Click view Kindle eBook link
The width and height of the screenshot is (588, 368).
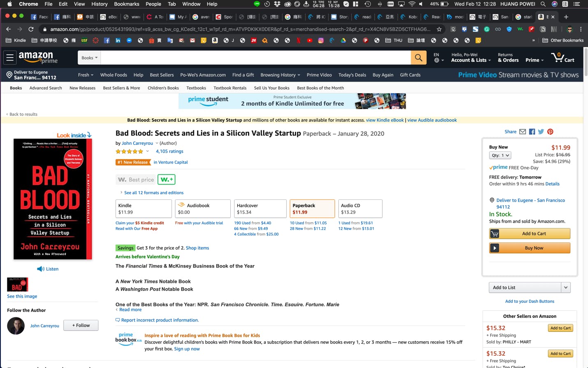(385, 120)
